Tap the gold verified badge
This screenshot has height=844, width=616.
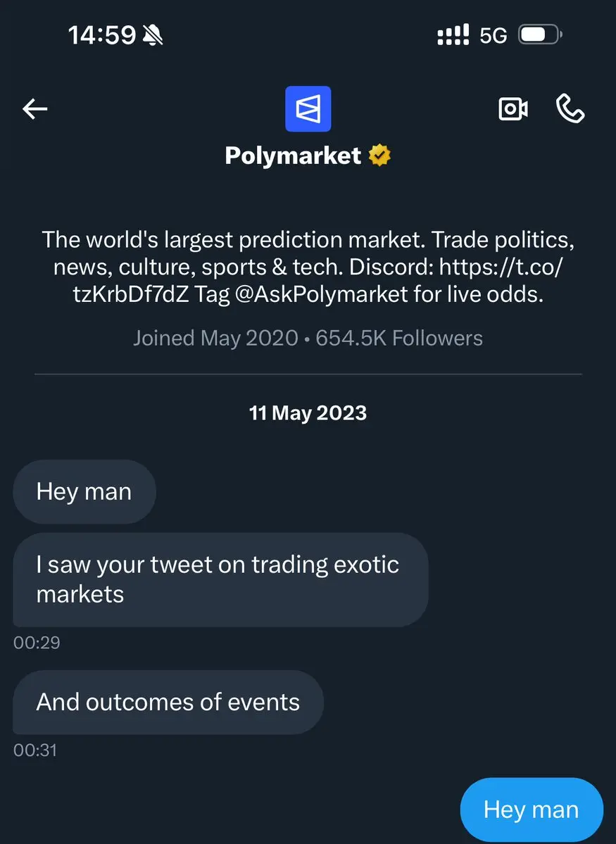[380, 156]
